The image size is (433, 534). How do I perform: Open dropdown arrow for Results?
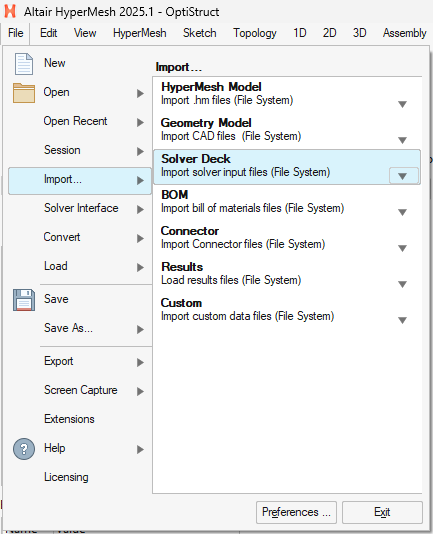click(x=403, y=284)
